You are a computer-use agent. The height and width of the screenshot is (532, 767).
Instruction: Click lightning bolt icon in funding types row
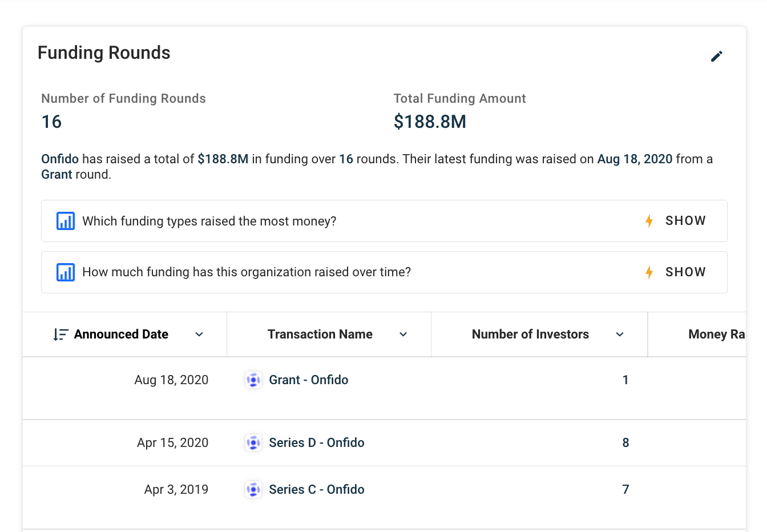point(649,221)
